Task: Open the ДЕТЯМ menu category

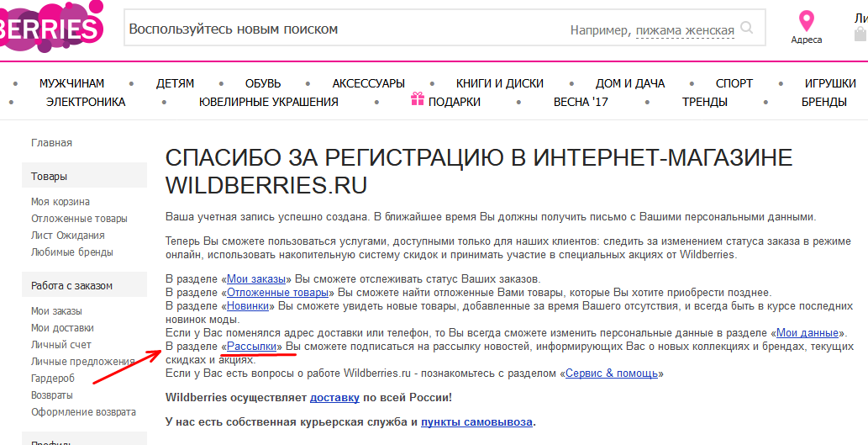Action: (175, 83)
